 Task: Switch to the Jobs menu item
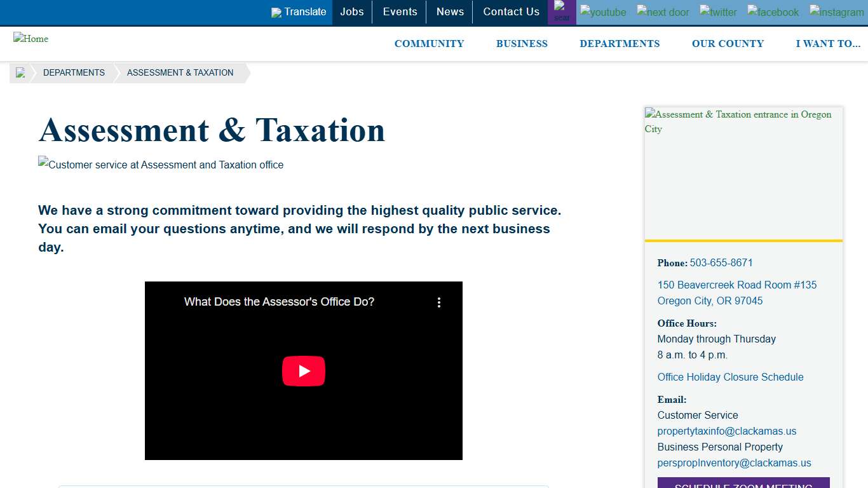click(351, 11)
